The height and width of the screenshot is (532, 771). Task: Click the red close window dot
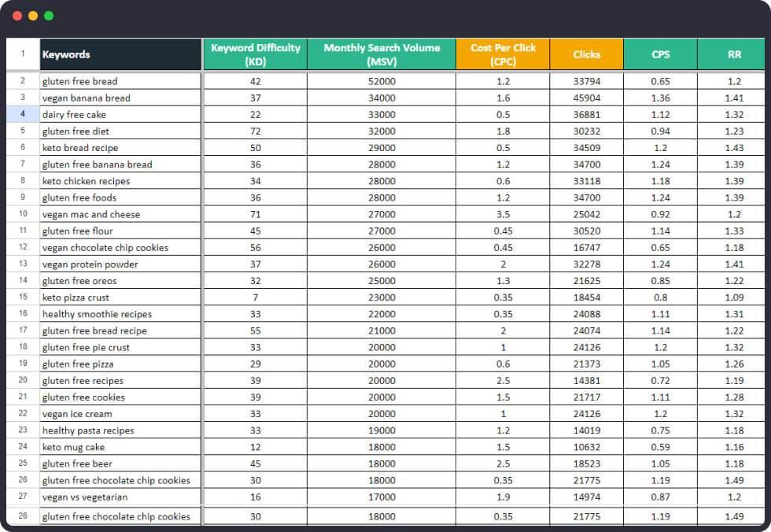17,16
